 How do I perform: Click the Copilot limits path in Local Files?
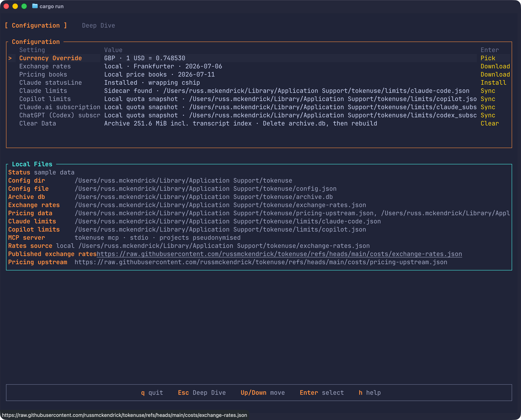pyautogui.click(x=220, y=229)
